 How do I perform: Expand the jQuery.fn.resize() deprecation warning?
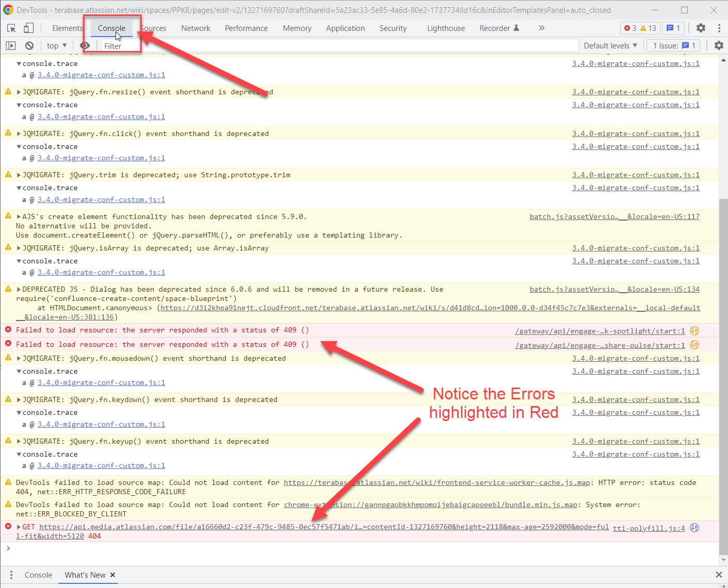coord(19,92)
